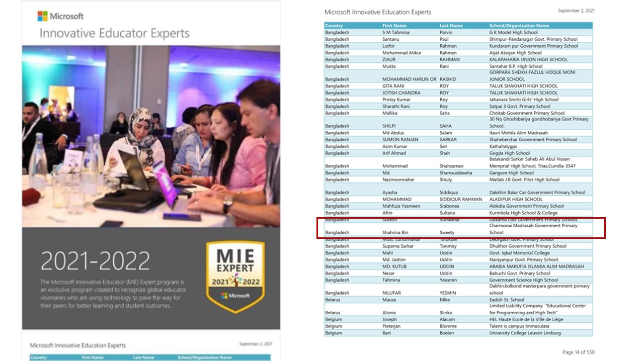Select the first name "S M Tahmina"

tap(396, 33)
